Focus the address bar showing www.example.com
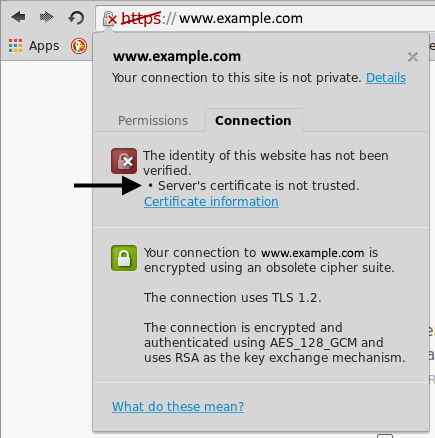The height and width of the screenshot is (438, 435). (x=267, y=18)
